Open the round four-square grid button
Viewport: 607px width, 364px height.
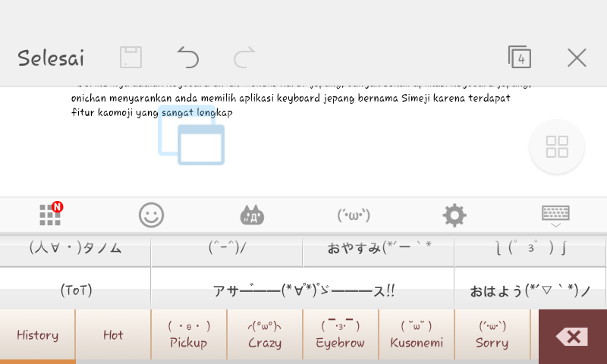pyautogui.click(x=557, y=146)
